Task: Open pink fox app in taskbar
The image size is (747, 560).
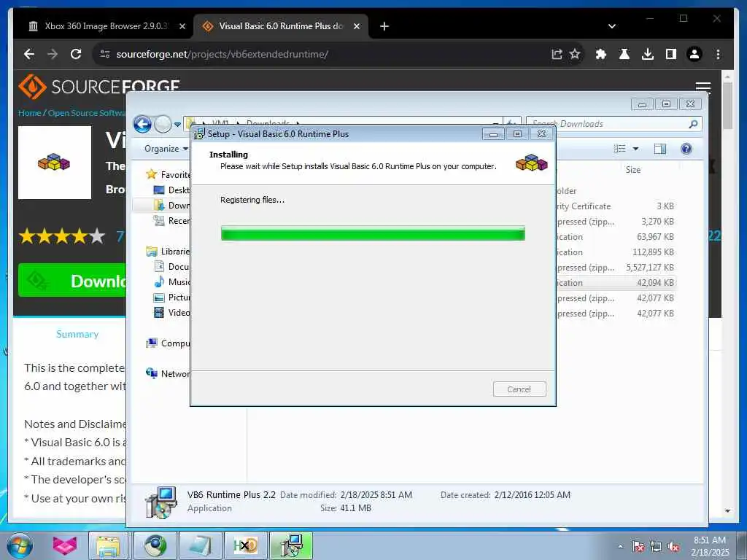Action: 65,545
